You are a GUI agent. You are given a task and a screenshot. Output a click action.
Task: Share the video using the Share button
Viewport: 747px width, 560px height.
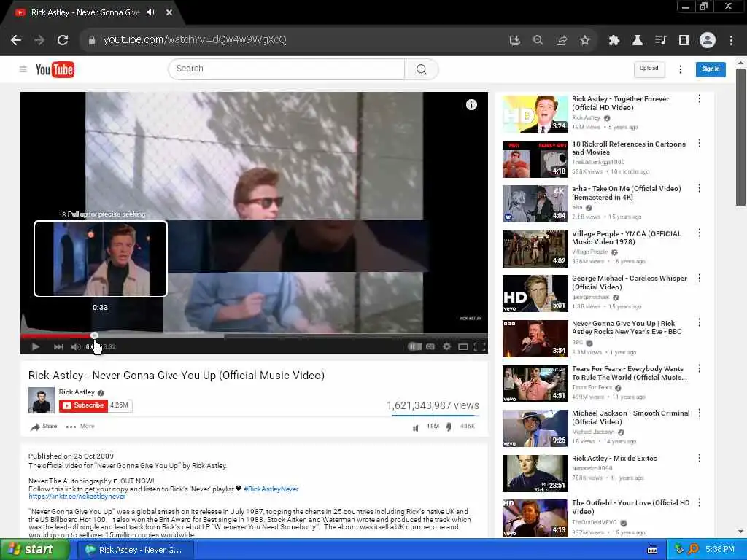click(44, 427)
